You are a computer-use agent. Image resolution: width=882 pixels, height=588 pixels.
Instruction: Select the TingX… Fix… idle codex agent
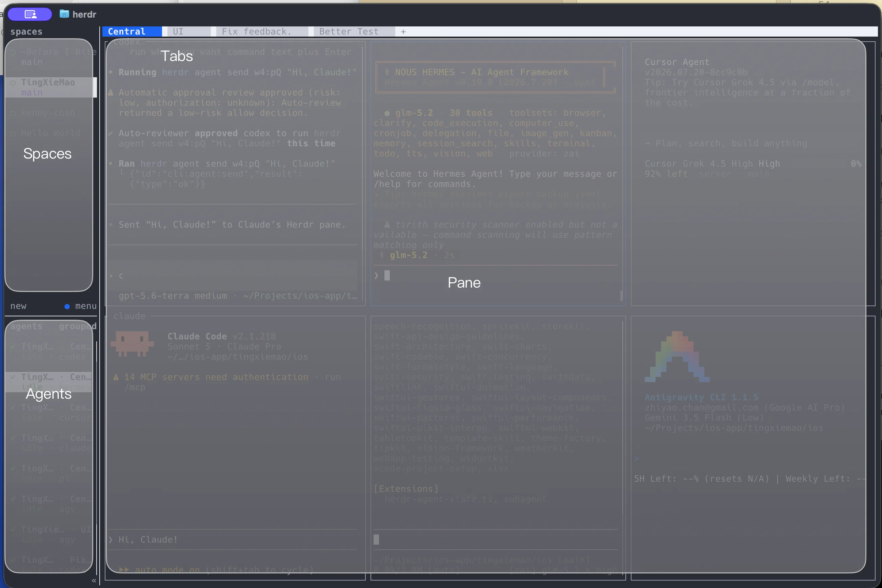(x=49, y=565)
